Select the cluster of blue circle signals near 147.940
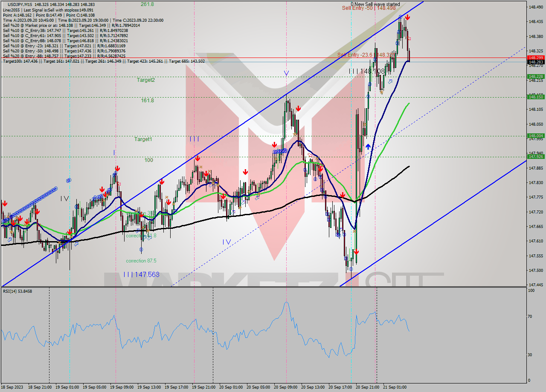546x392 pixels. (x=280, y=150)
